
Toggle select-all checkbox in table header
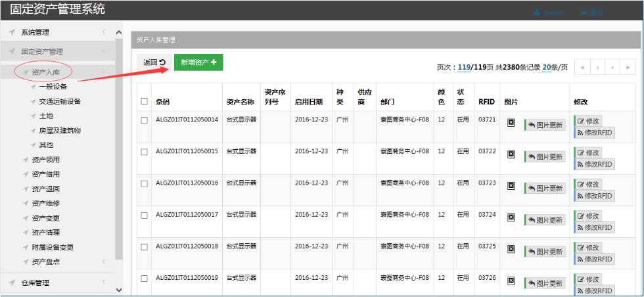[x=144, y=101]
